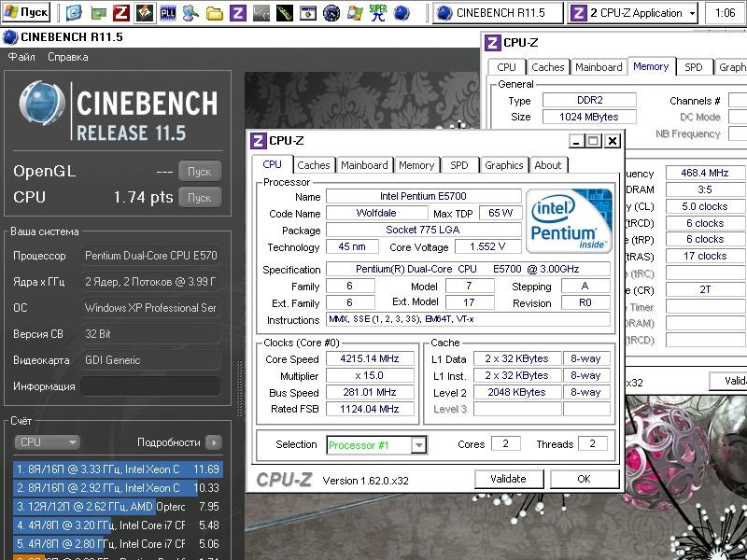This screenshot has width=747, height=560.
Task: Launch the PLL clock utility icon
Action: click(x=168, y=13)
